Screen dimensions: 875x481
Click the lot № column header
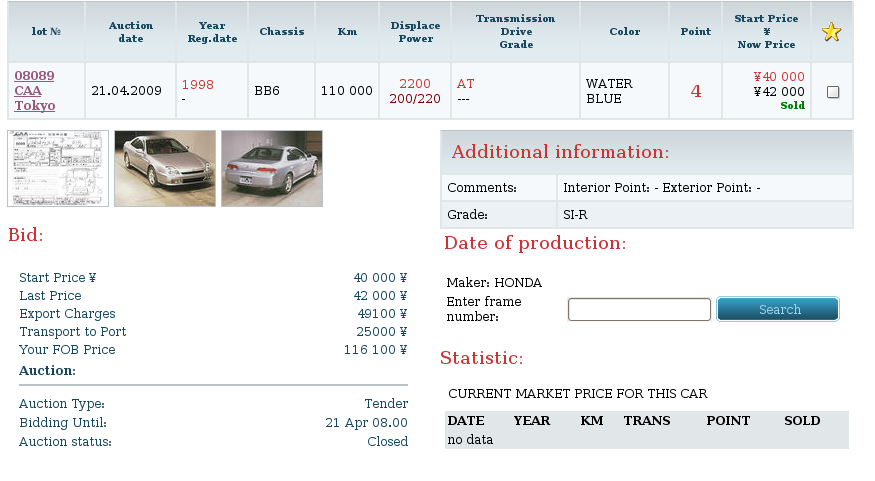click(x=46, y=32)
